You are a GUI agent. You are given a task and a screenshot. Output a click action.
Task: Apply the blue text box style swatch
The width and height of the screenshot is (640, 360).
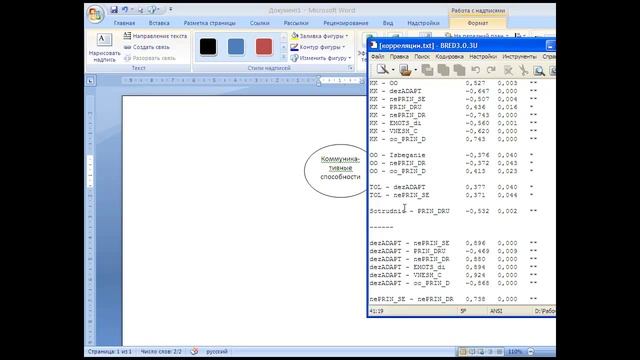point(236,47)
